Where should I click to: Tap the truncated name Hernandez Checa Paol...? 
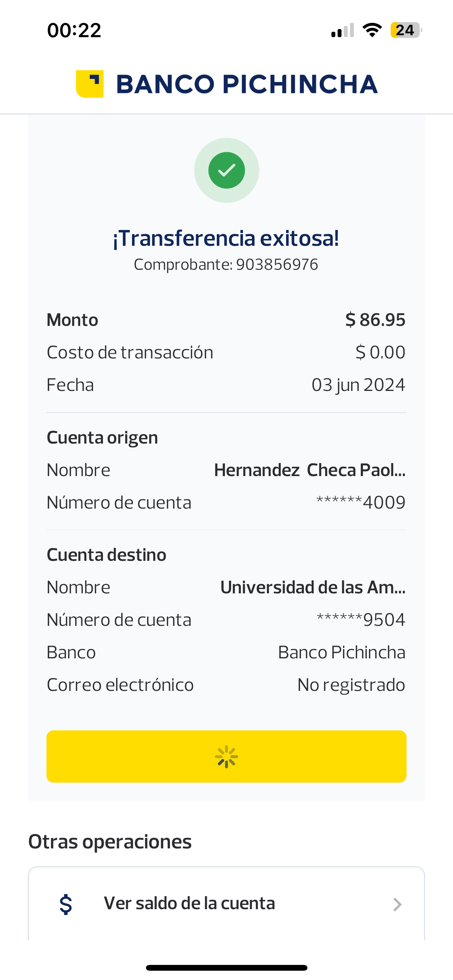tap(310, 470)
